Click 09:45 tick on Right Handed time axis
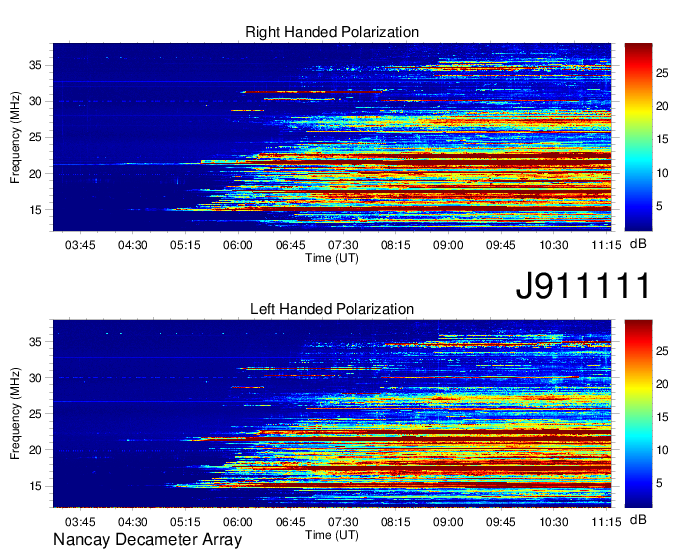The image size is (680, 552). 500,245
